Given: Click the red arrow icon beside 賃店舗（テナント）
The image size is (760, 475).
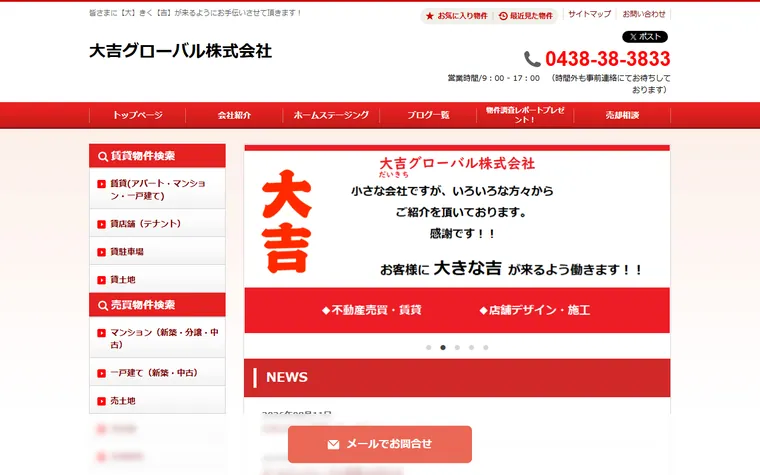Looking at the screenshot, I should (101, 224).
